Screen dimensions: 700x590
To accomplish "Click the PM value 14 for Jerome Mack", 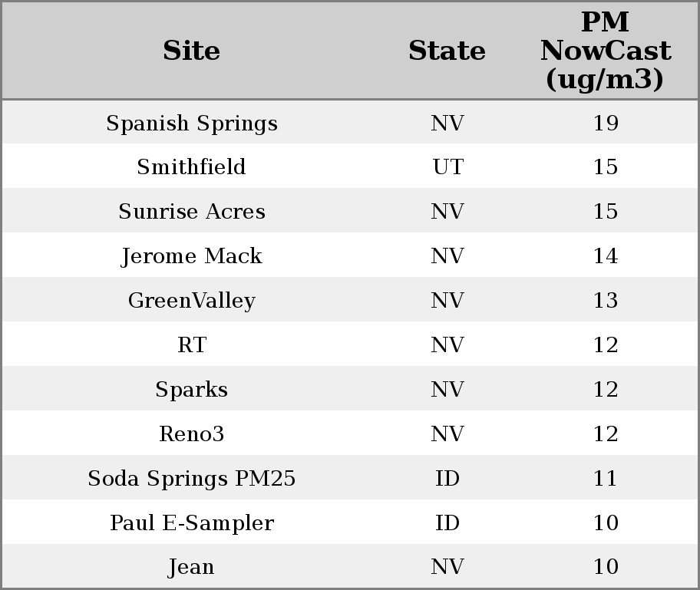I will 606,256.
